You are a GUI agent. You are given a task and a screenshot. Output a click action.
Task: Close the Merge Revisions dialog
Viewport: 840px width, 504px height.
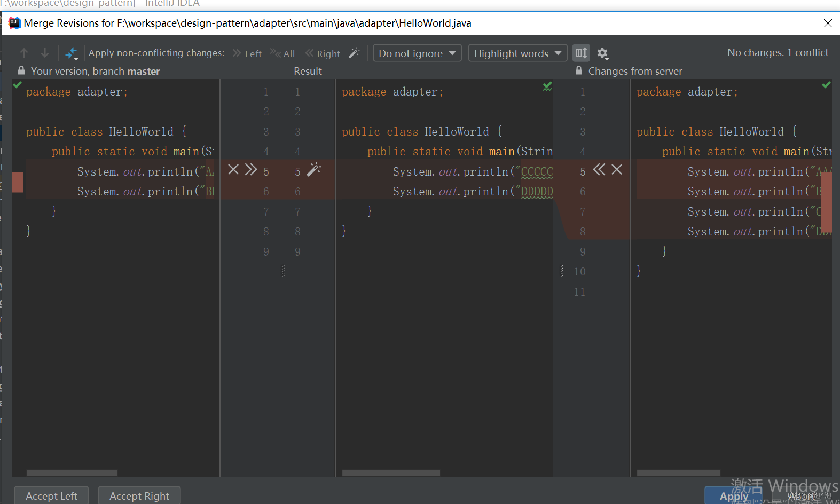tap(828, 23)
